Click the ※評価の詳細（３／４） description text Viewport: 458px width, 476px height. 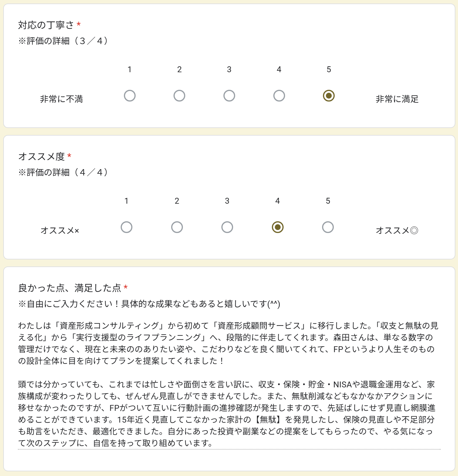tap(63, 41)
